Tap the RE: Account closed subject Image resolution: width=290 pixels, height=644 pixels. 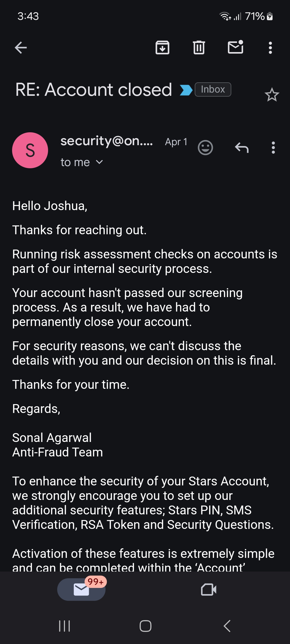pos(93,89)
